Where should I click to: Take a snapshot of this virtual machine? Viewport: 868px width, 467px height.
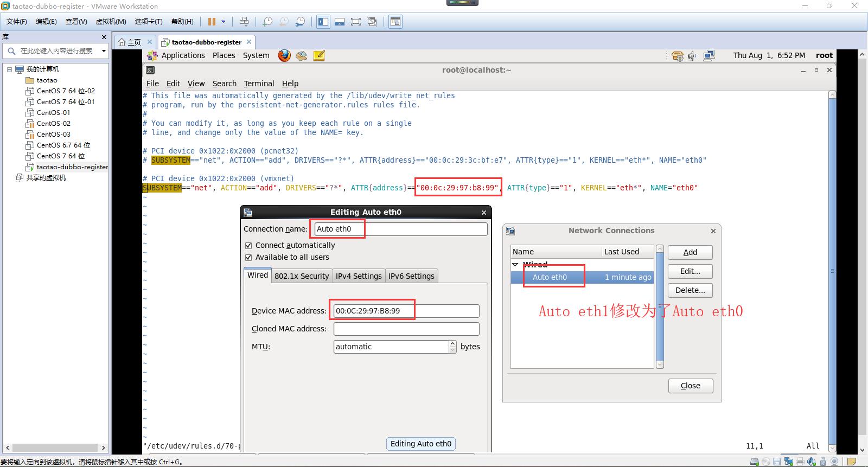(267, 22)
